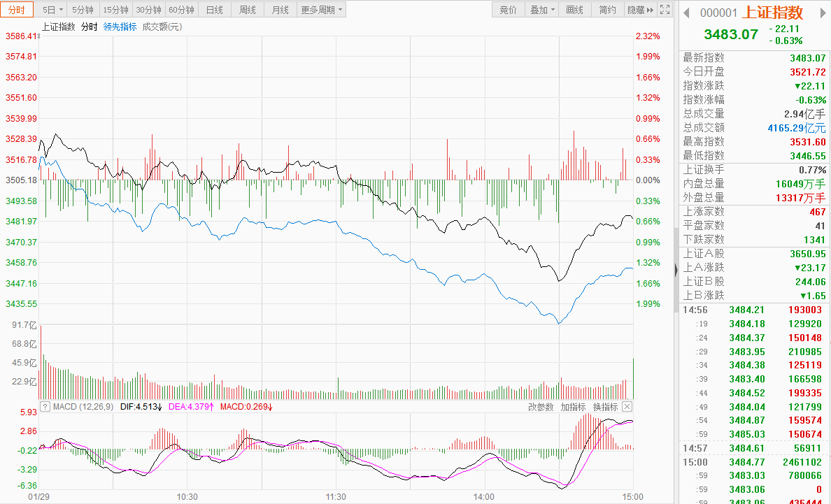Click the 上证换手 value 0.77%
The height and width of the screenshot is (504, 831).
click(x=812, y=170)
